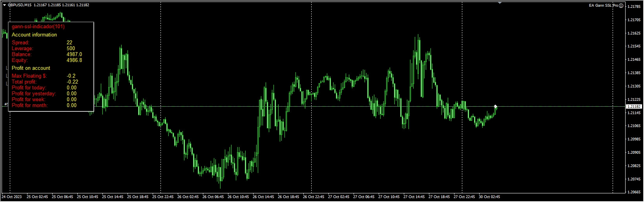The height and width of the screenshot is (202, 644).
Task: Click the 27 Oct 06:45 time label
Action: click(364, 197)
